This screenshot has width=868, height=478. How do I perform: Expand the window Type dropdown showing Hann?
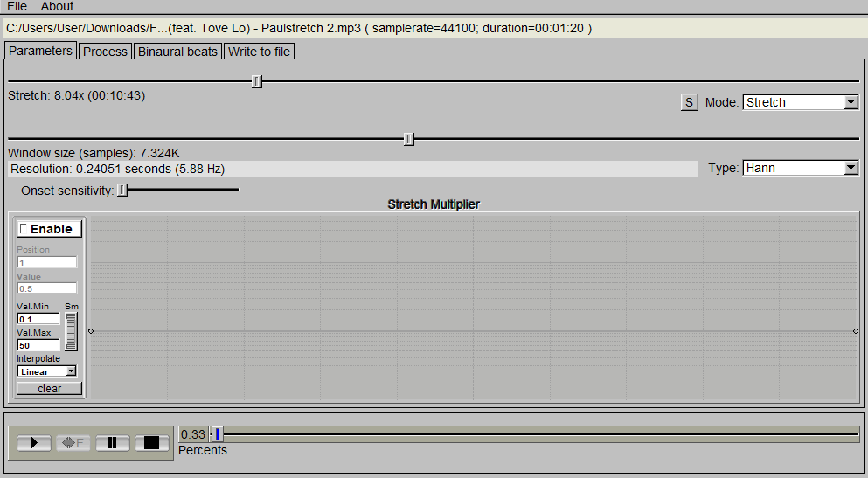tap(801, 168)
